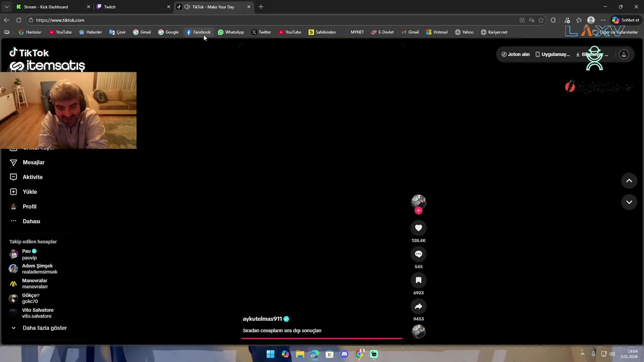Open the spinning sound disc thumbnail
The width and height of the screenshot is (644, 362).
(418, 331)
